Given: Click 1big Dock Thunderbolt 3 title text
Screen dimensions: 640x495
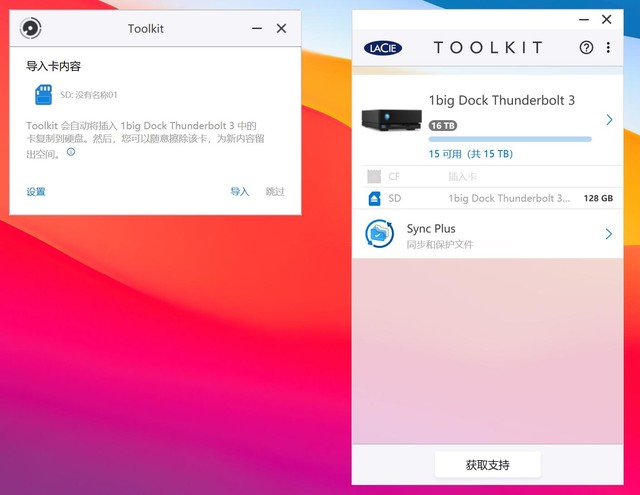Looking at the screenshot, I should pos(502,100).
